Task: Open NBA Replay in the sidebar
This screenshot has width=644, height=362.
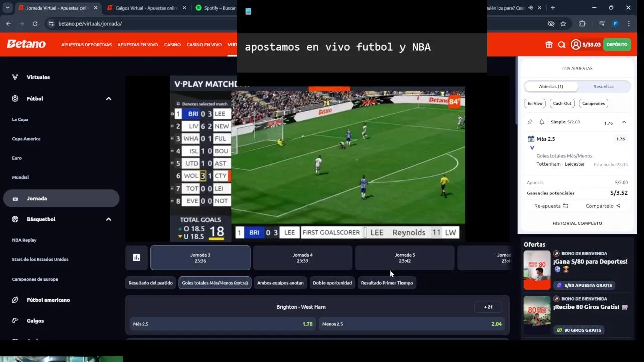Action: 24,240
